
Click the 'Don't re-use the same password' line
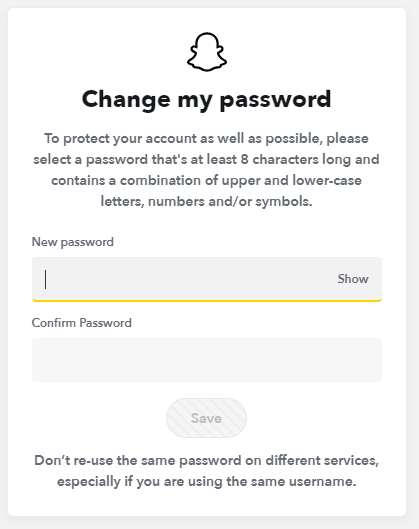click(206, 461)
